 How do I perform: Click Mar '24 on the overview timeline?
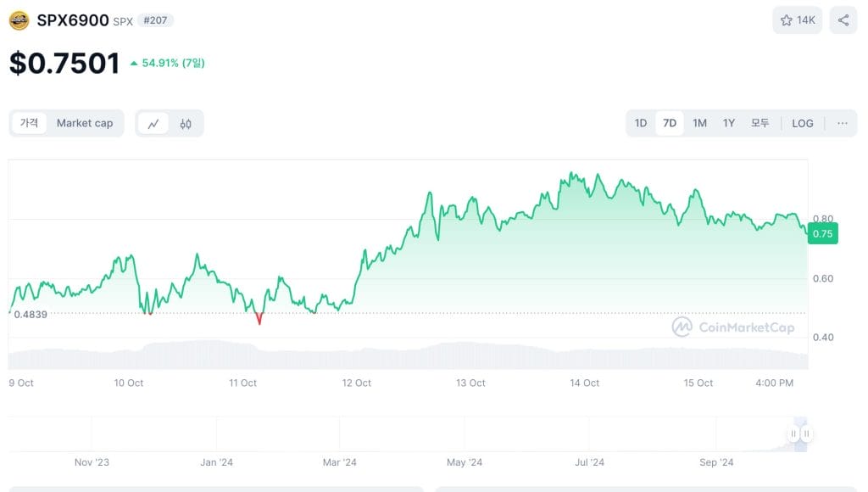tap(339, 462)
